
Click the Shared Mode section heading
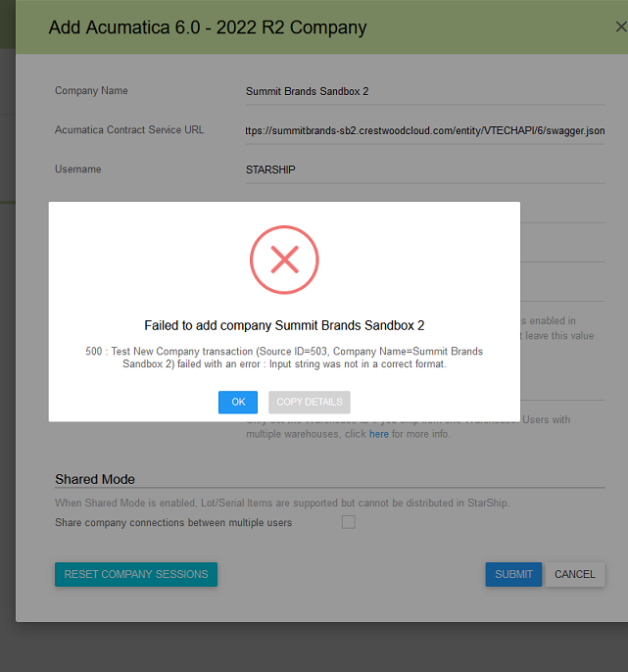click(95, 479)
